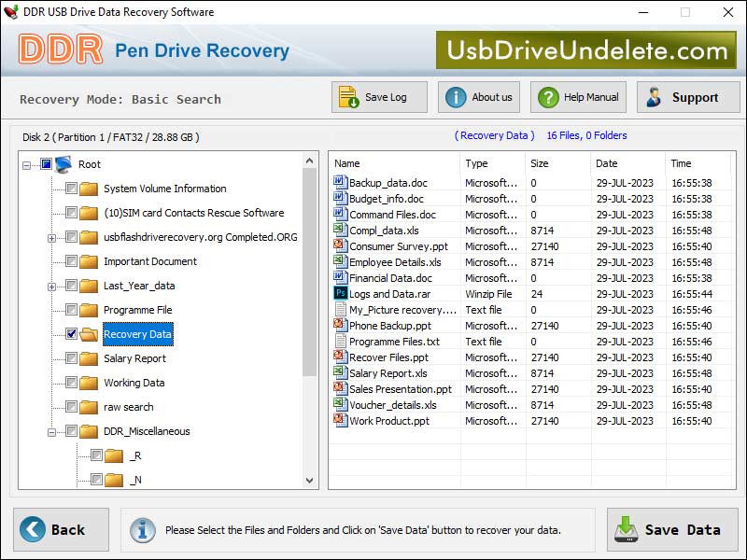Click the open folder icon of Recovery Data
Viewport: 747px width, 560px height.
point(89,334)
